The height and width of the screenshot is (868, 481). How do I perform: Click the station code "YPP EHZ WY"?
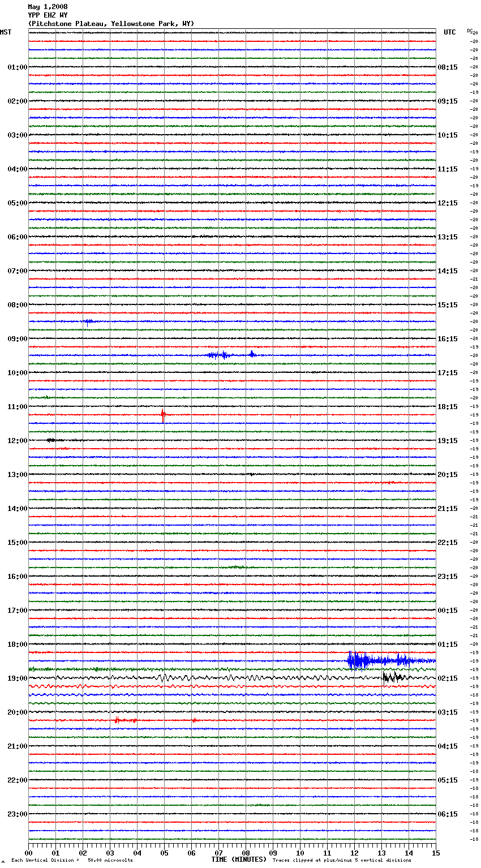pos(48,15)
